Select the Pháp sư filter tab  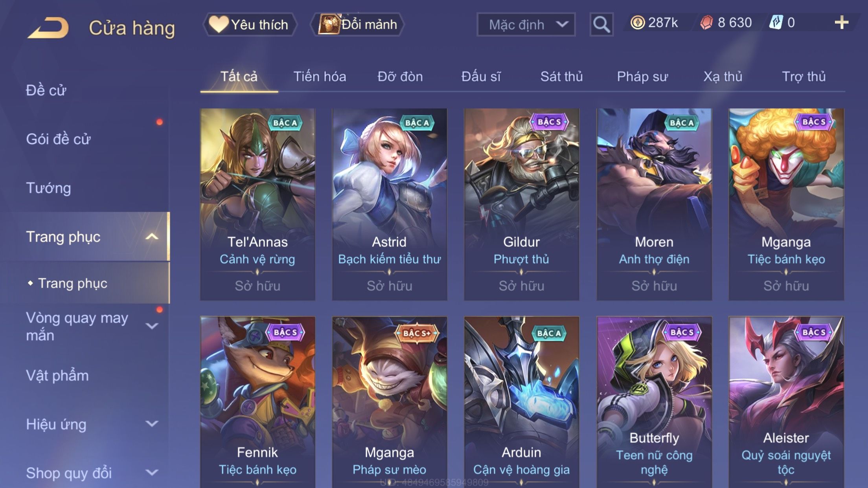[x=642, y=77]
